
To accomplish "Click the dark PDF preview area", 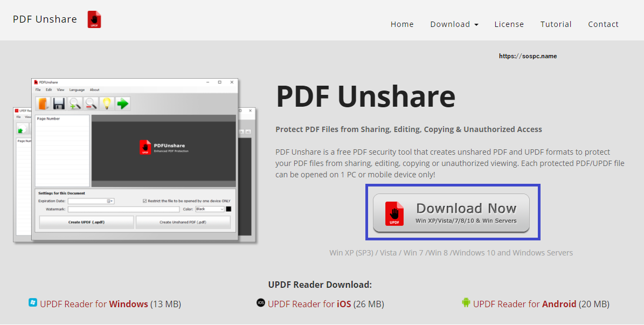I will point(163,151).
